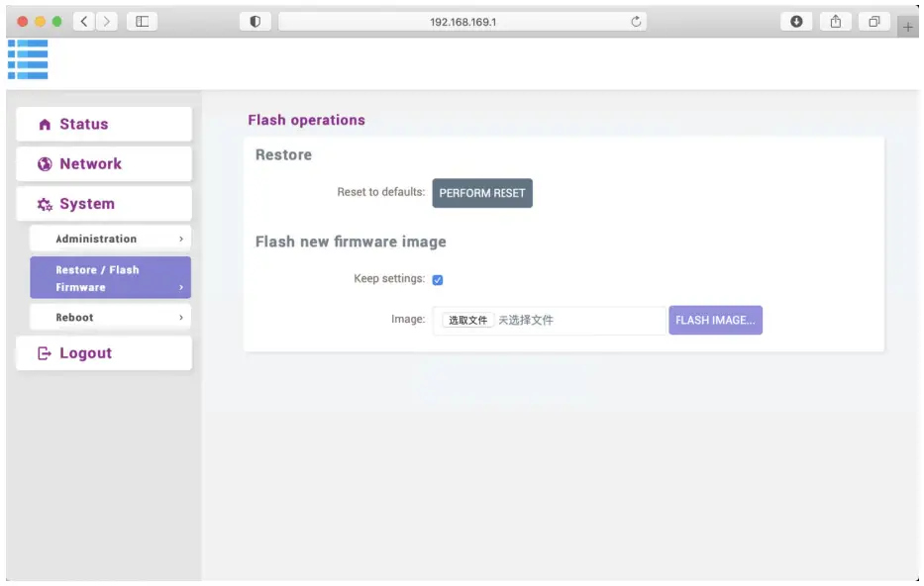
Task: Expand Administration submenu chevron
Action: [181, 239]
